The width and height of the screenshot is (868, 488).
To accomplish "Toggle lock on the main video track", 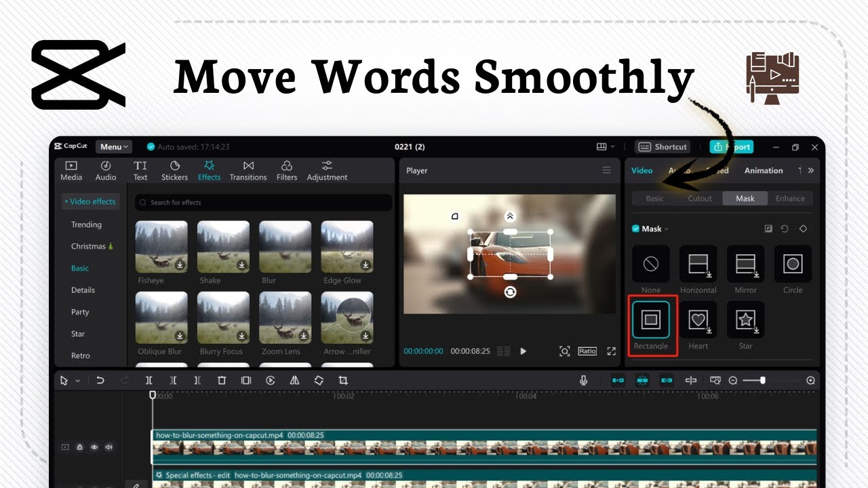I will [x=80, y=447].
